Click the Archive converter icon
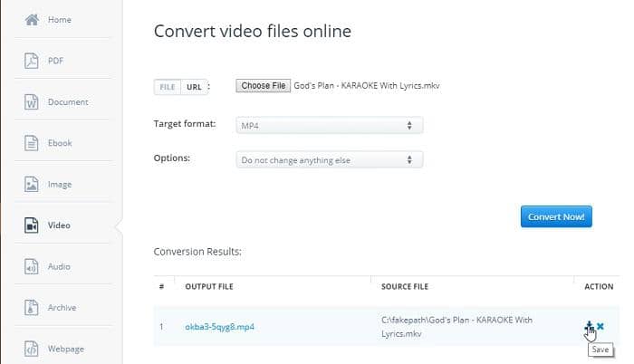Image resolution: width=634 pixels, height=364 pixels. tap(32, 308)
